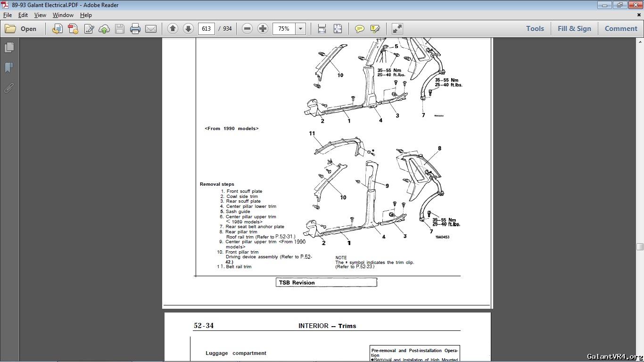This screenshot has width=644, height=362.
Task: Close the document X button
Action: pos(639,15)
